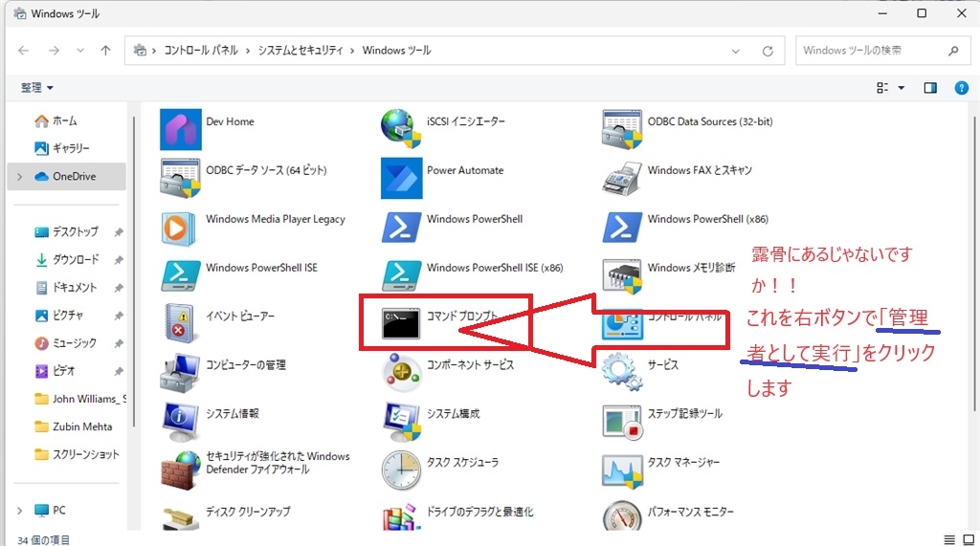Go up one folder level
Image resolution: width=980 pixels, height=546 pixels.
click(x=105, y=51)
